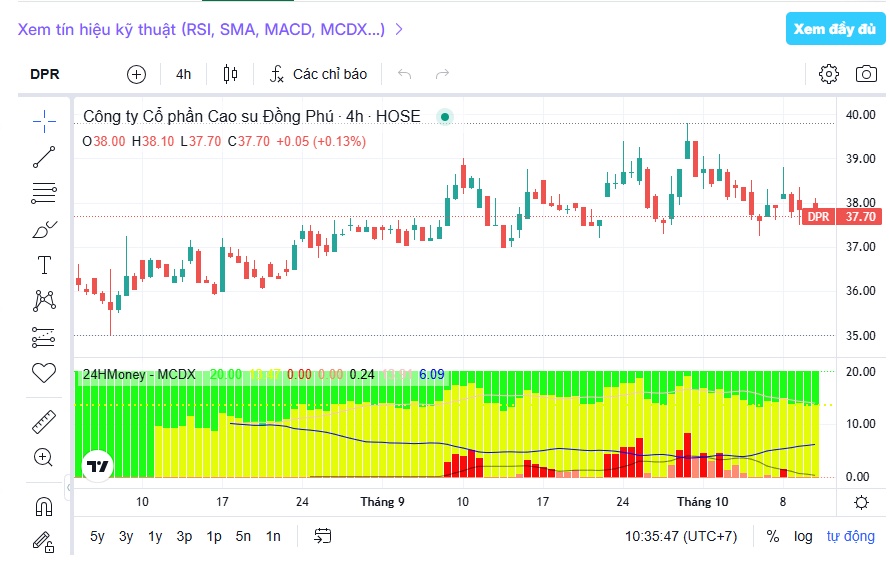
Task: Click the chart title Công ty Cổ phần Cao su Đồng Phú
Action: (x=208, y=116)
